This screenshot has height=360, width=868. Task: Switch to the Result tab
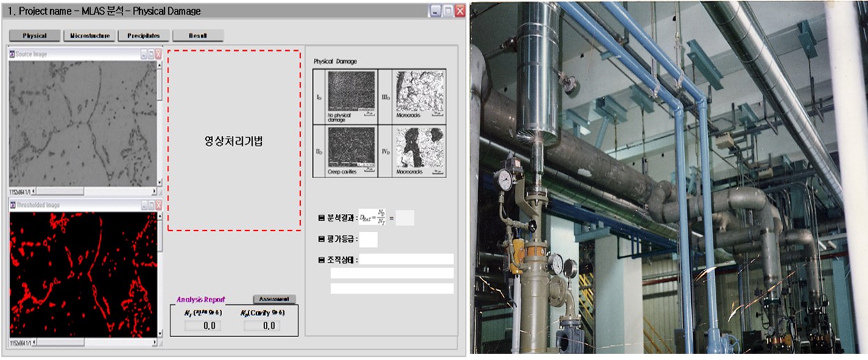pyautogui.click(x=198, y=36)
